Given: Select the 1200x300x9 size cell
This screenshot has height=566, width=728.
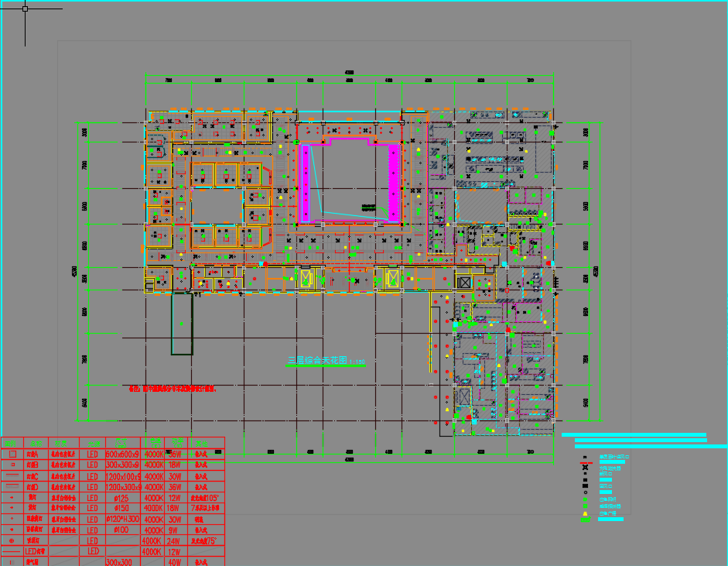Looking at the screenshot, I should 122,487.
